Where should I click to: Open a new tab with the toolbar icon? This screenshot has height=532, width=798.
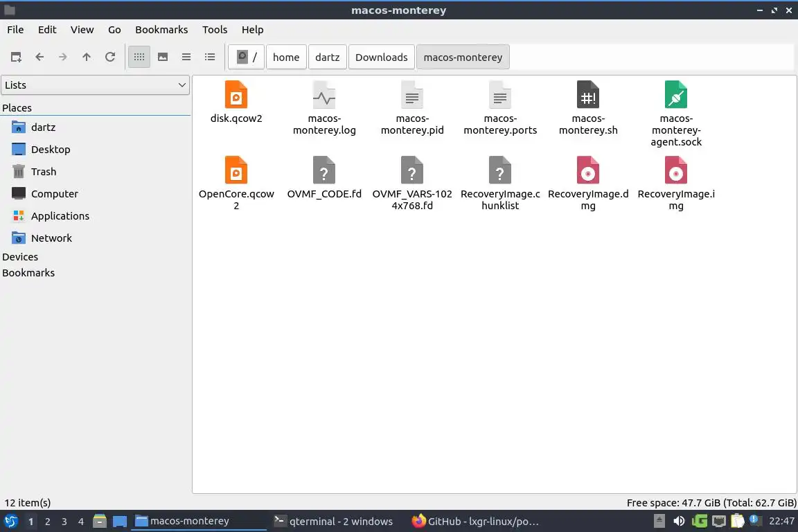click(16, 57)
